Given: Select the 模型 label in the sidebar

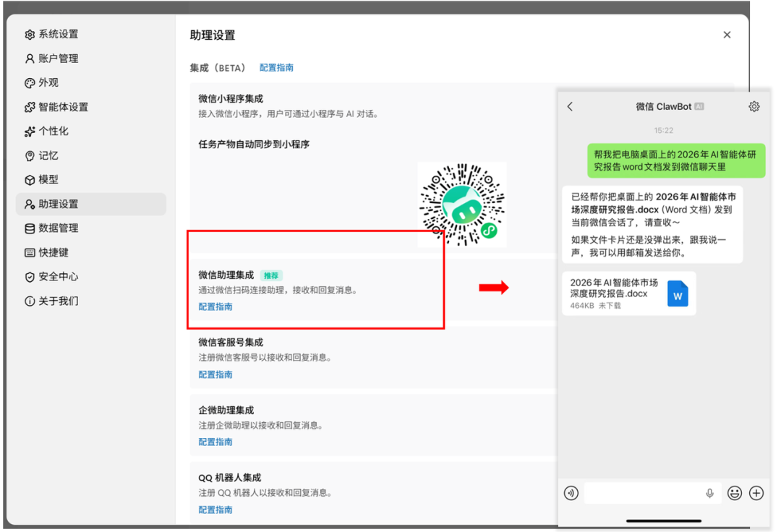Looking at the screenshot, I should [x=48, y=180].
